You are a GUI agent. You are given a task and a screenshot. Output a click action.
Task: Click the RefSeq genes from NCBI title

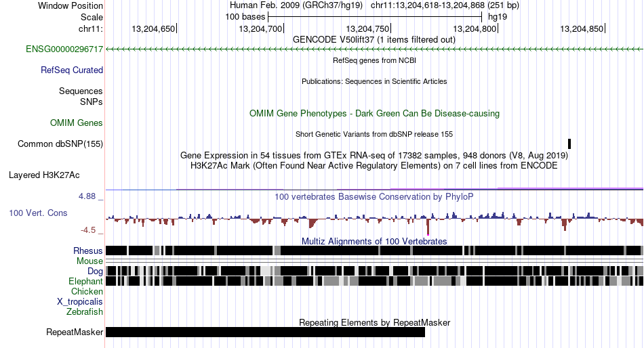coord(374,60)
